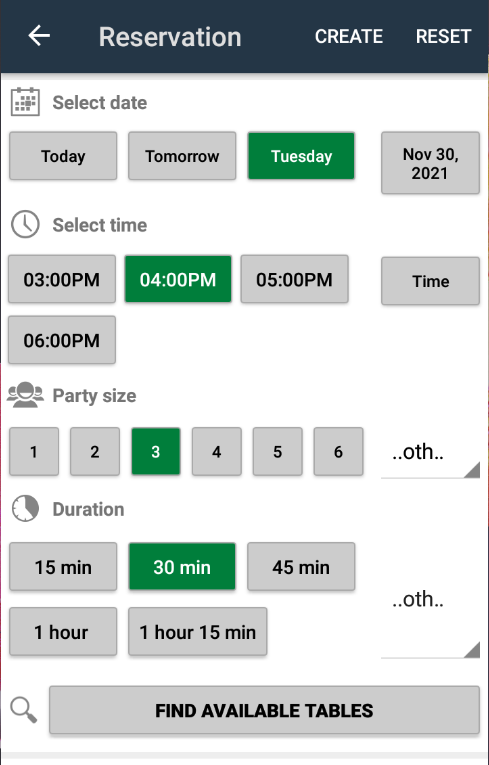489x765 pixels.
Task: Choose the 06:00PM time slot
Action: pyautogui.click(x=62, y=340)
